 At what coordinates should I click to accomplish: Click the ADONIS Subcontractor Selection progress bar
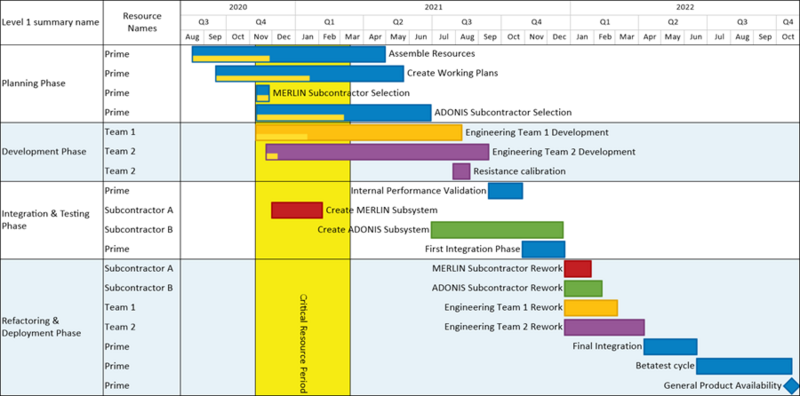point(301,117)
